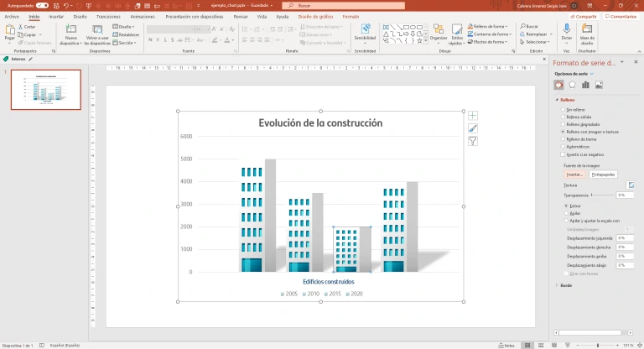Open Series Options bar chart icon
Viewport: 644px width, 349px height.
pyautogui.click(x=585, y=84)
